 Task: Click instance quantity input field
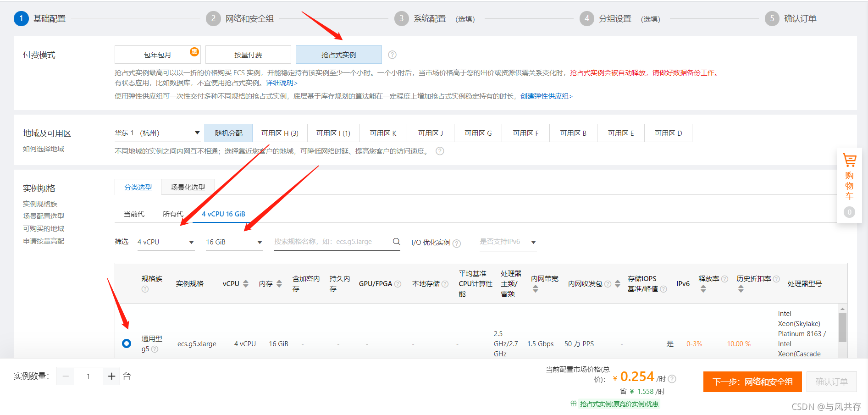coord(88,376)
